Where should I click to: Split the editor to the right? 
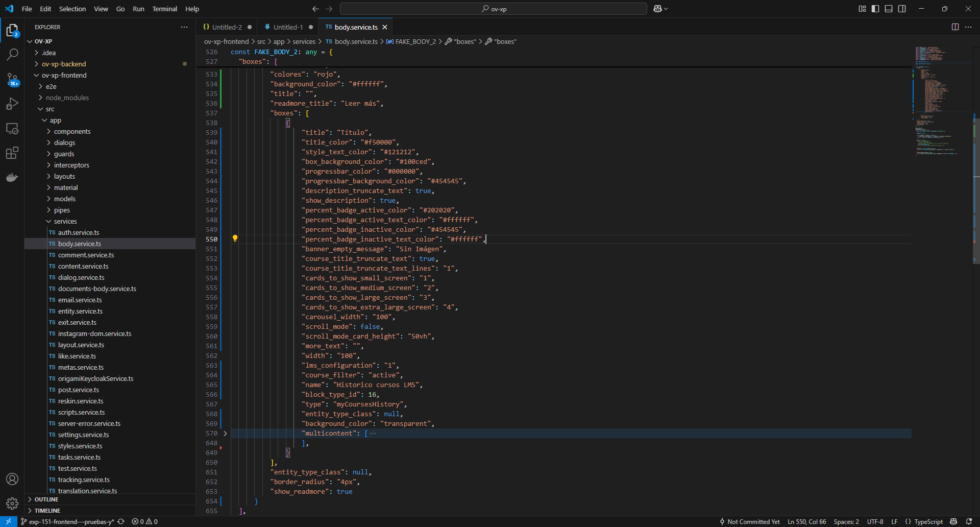[x=955, y=27]
